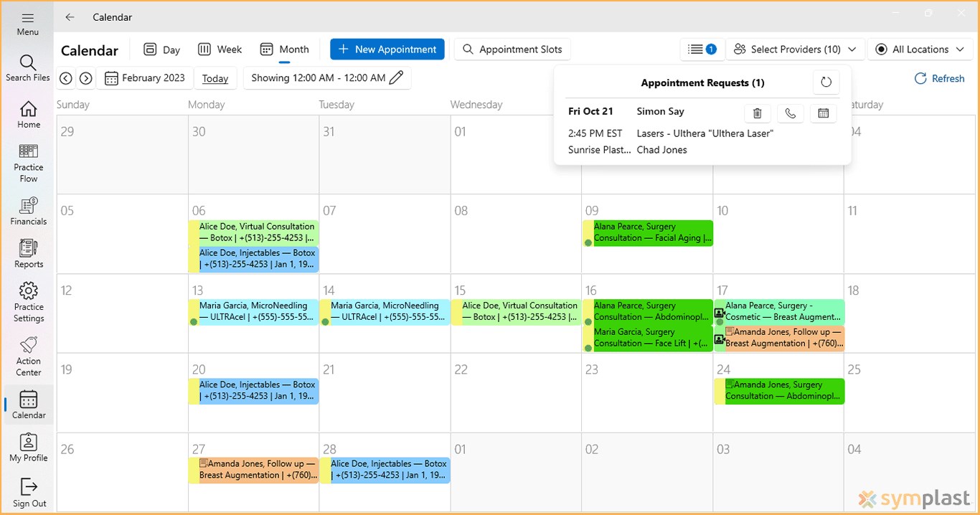Expand the Select Providers dropdown

795,49
